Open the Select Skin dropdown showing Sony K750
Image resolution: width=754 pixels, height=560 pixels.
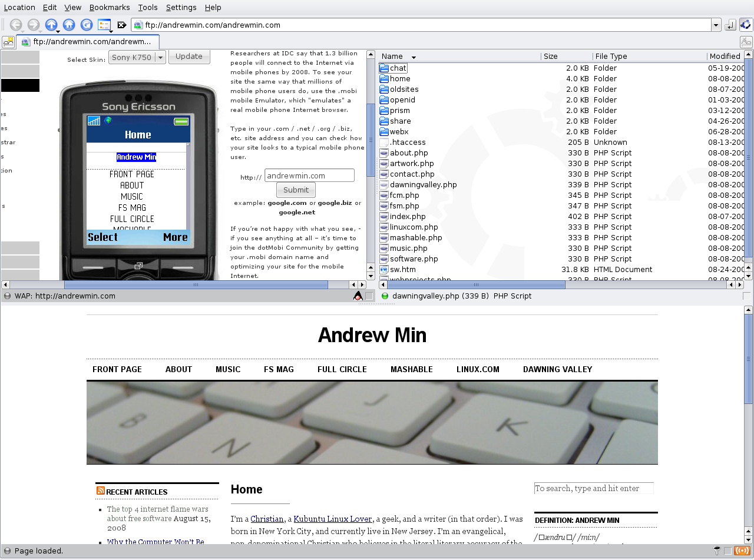pyautogui.click(x=137, y=57)
